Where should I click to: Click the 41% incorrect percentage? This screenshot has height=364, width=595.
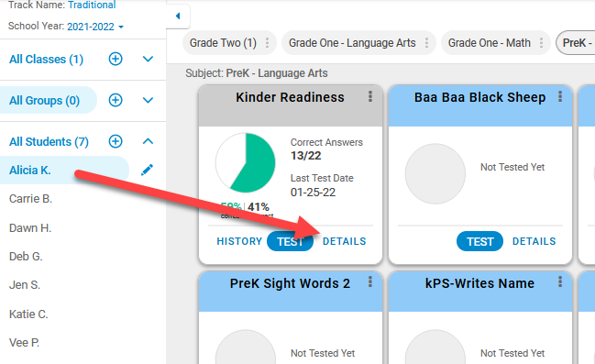[259, 207]
